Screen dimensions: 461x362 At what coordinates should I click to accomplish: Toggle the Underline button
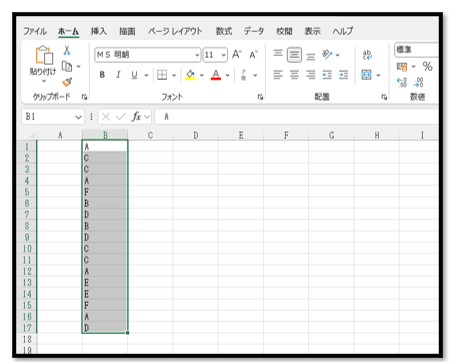(x=134, y=75)
